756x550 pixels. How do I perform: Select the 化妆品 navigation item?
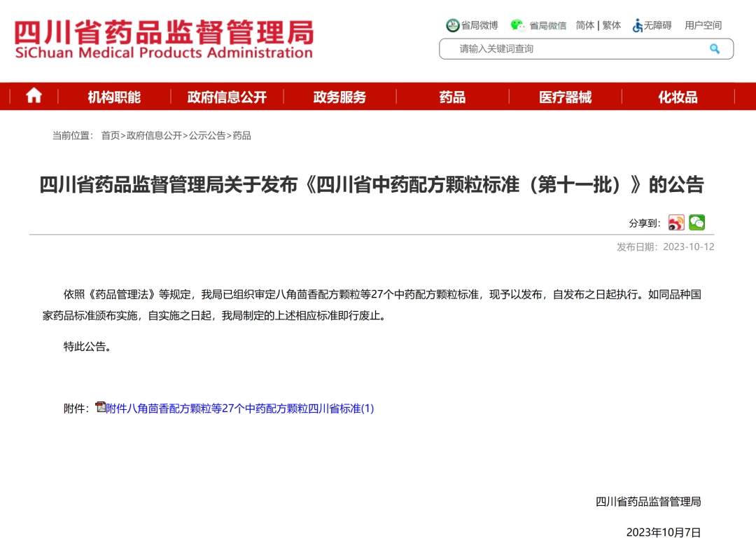click(678, 97)
